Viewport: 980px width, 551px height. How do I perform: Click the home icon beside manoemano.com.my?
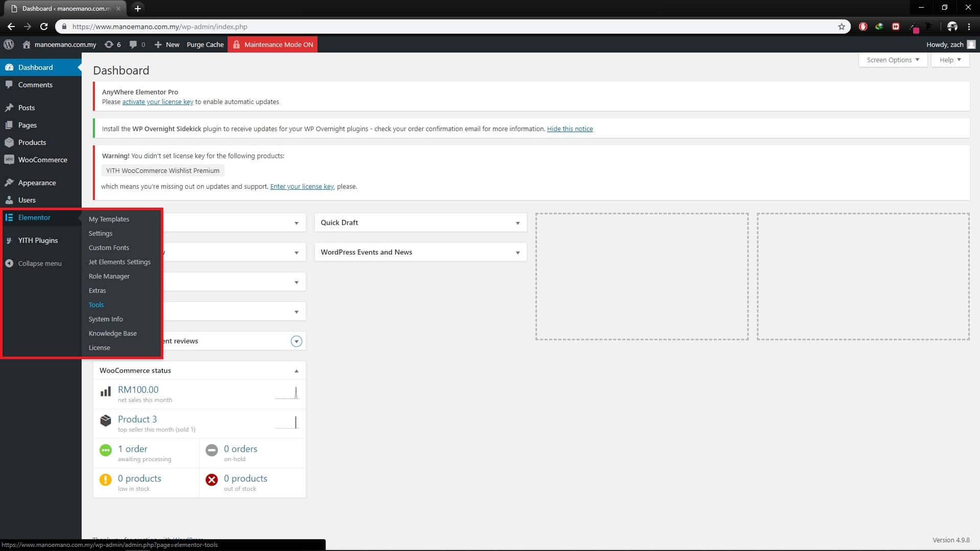(27, 44)
